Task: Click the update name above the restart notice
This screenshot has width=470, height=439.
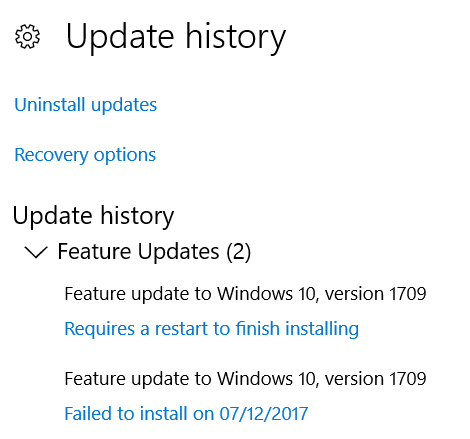Action: coord(245,294)
